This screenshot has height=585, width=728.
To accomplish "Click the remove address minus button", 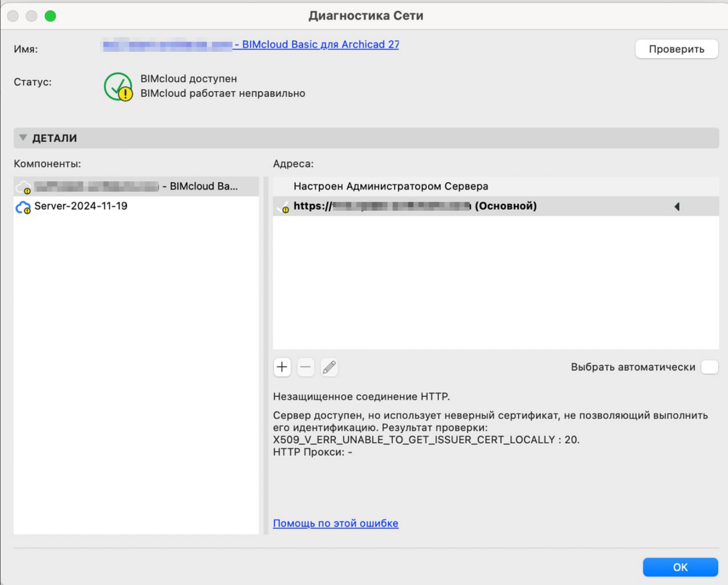I will click(305, 367).
